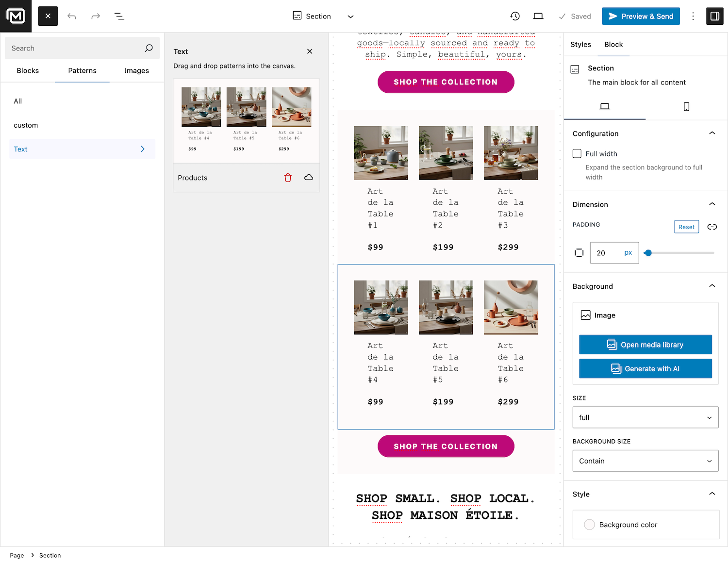Open the revision history clock icon
Screen dimensions: 728x563
point(515,17)
